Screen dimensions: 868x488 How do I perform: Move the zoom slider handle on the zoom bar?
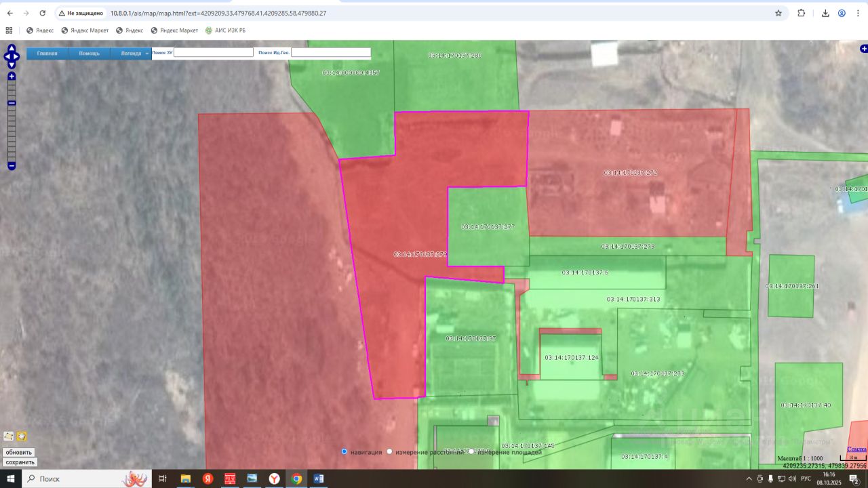tap(12, 103)
